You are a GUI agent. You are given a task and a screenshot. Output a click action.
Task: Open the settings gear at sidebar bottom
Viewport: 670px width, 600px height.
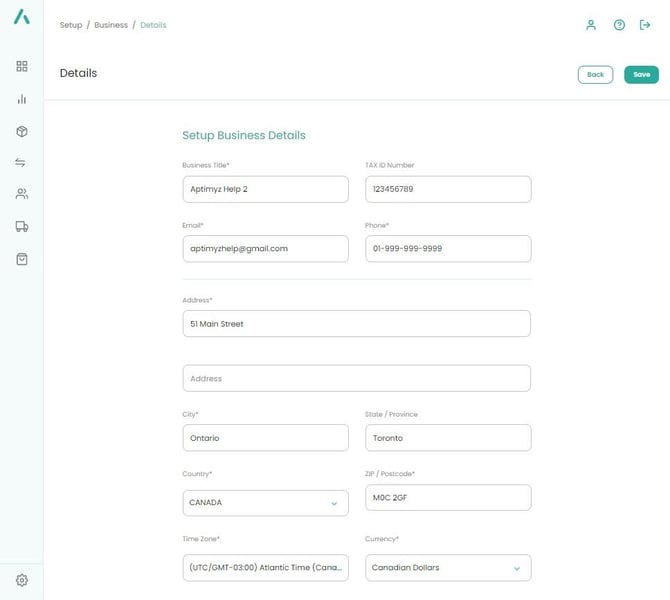(21, 580)
